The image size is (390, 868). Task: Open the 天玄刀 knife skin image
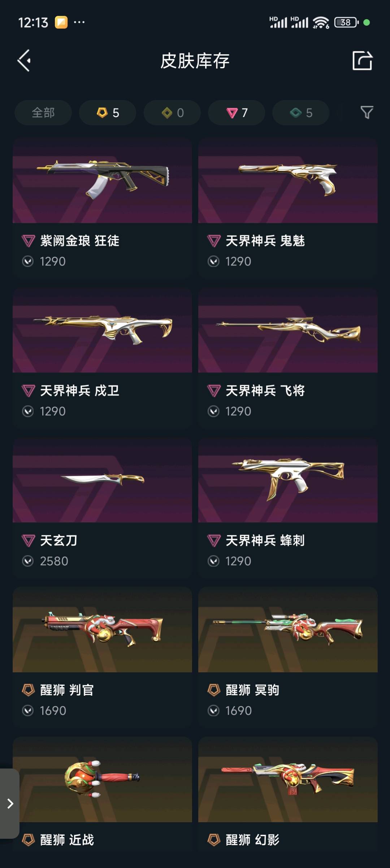(102, 480)
